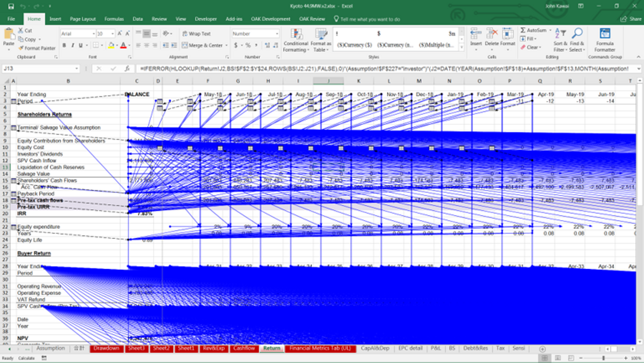Viewport: 644px width, 363px height.
Task: Expand the formula bar
Action: pos(638,69)
